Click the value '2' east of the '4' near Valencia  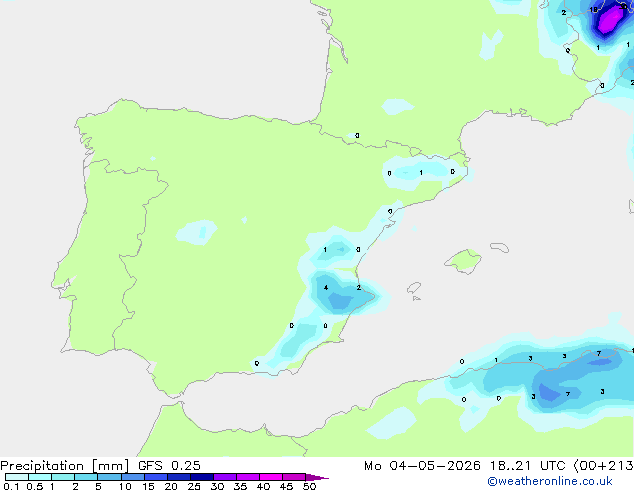[359, 287]
